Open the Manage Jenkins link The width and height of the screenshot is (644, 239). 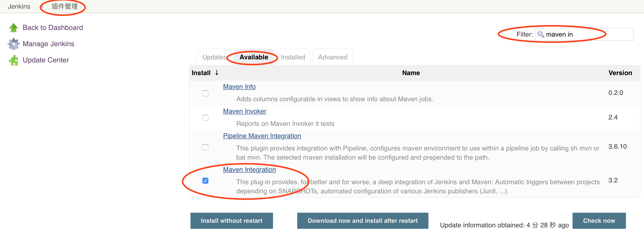click(48, 44)
